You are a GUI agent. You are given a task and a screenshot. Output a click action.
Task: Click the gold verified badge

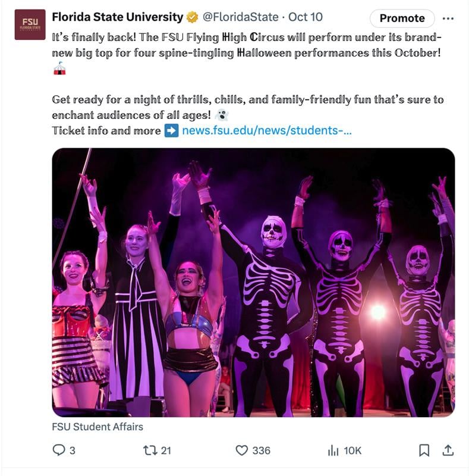point(193,17)
